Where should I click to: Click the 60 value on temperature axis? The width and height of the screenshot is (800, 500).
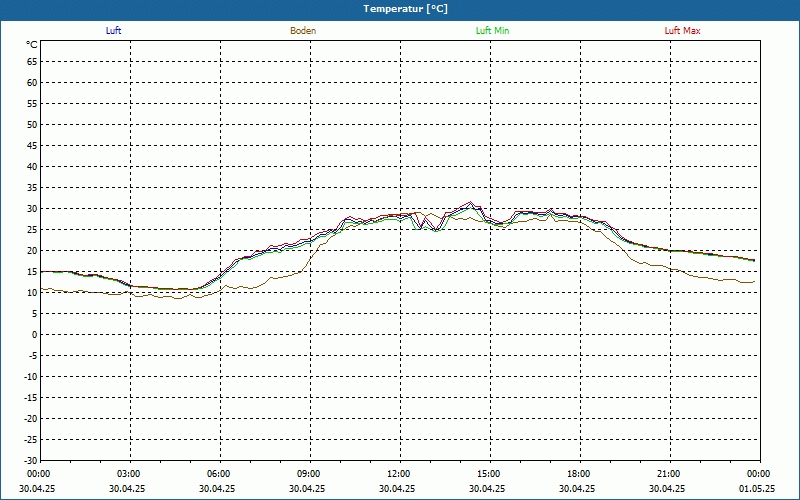pos(32,83)
